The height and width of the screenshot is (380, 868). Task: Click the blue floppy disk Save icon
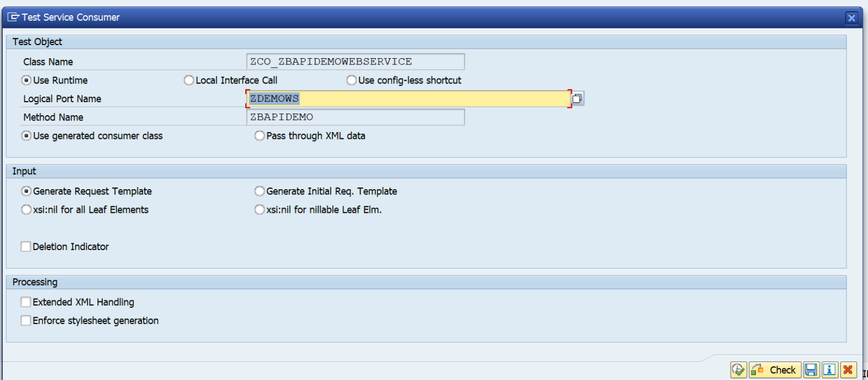pyautogui.click(x=811, y=370)
